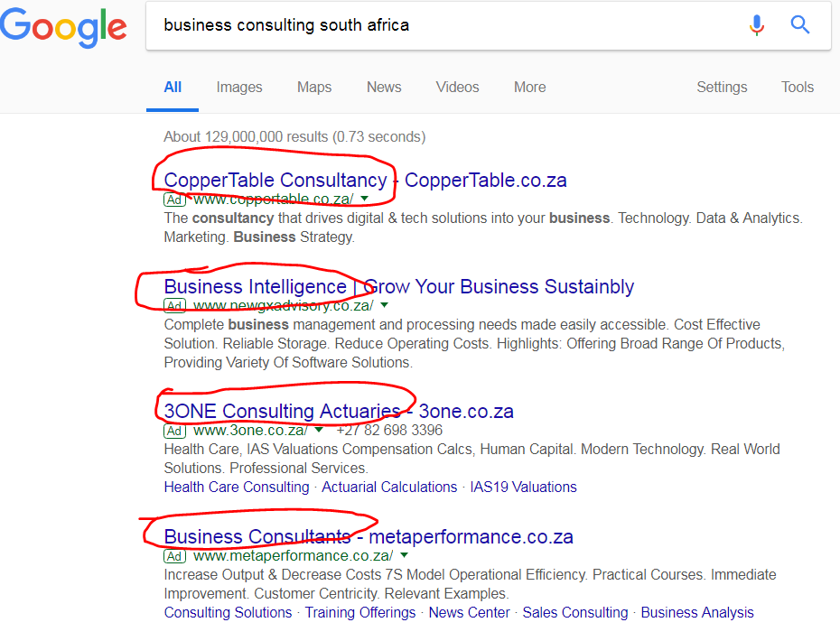Click the Sales Consulting sitelink

[x=574, y=612]
